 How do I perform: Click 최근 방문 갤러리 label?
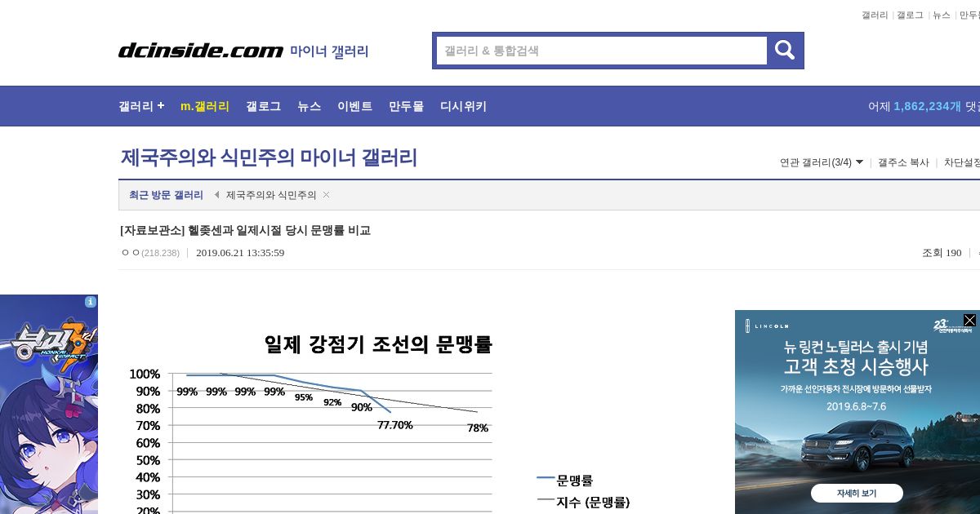pyautogui.click(x=166, y=195)
